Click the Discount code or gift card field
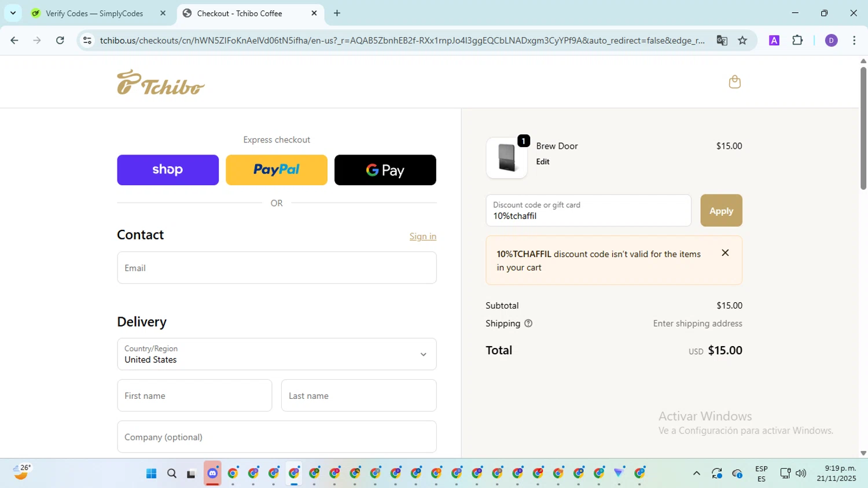The height and width of the screenshot is (488, 868). point(589,211)
